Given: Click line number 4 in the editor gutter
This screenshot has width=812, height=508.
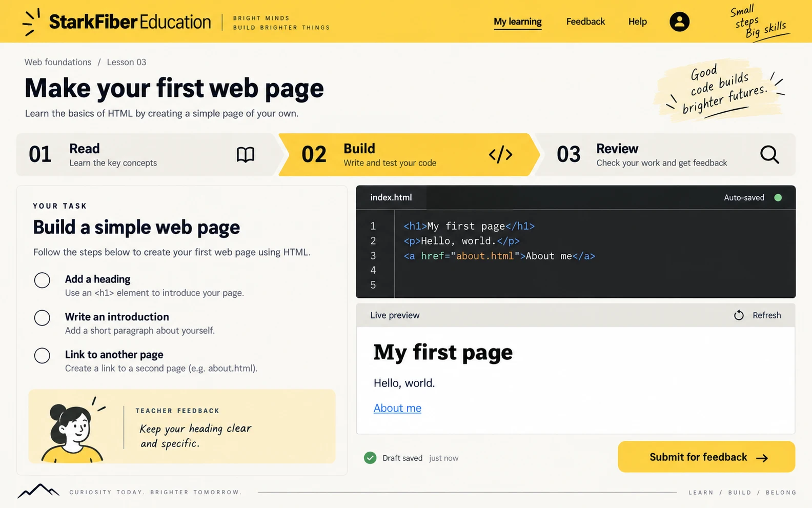Looking at the screenshot, I should pyautogui.click(x=373, y=270).
